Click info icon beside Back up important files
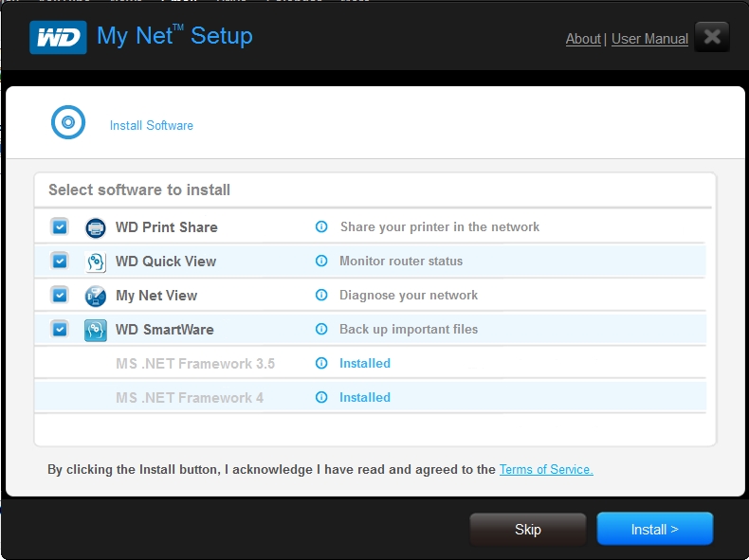749x560 pixels. point(321,329)
